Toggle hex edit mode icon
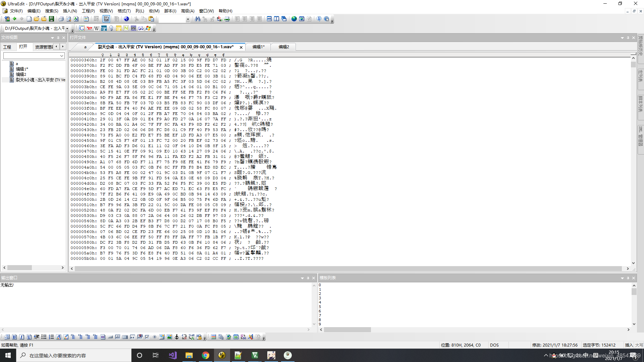Image resolution: width=644 pixels, height=362 pixels. (x=106, y=19)
